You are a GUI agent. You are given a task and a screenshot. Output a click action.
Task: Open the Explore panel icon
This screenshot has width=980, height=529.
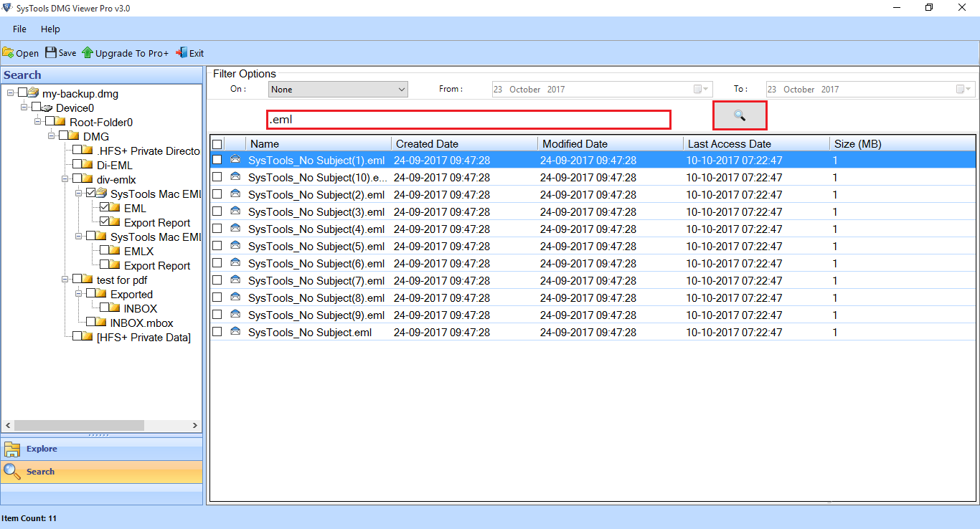12,449
